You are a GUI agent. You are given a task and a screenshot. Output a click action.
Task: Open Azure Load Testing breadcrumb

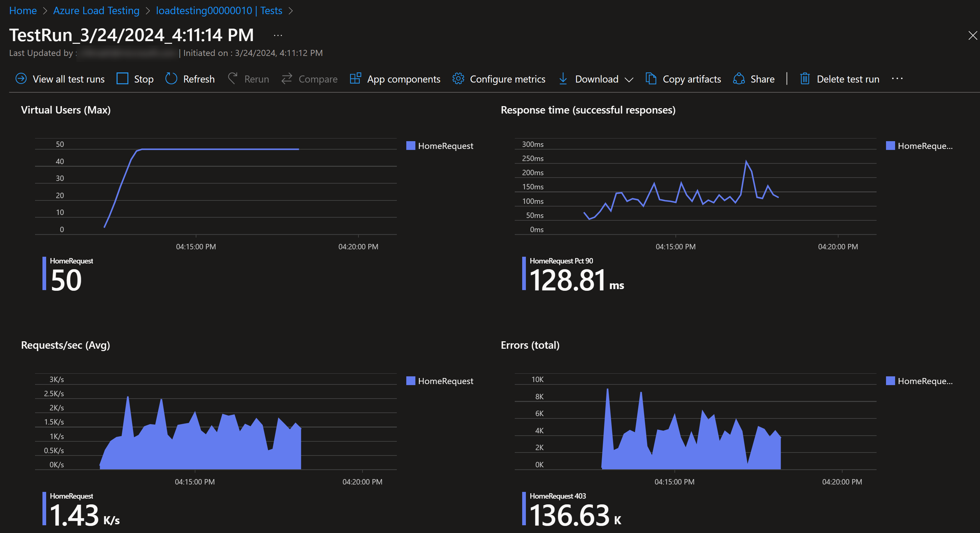tap(96, 11)
